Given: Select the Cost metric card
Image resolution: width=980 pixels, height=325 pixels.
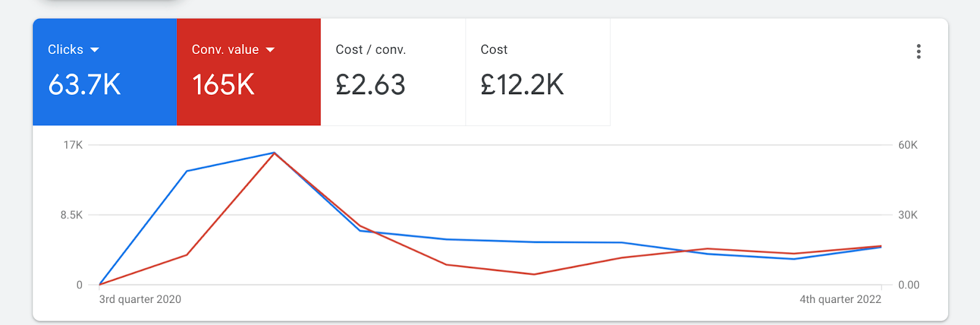Looking at the screenshot, I should pos(538,72).
